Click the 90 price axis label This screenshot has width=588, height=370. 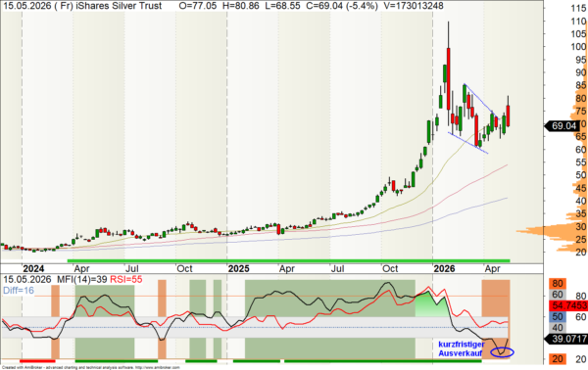point(581,72)
